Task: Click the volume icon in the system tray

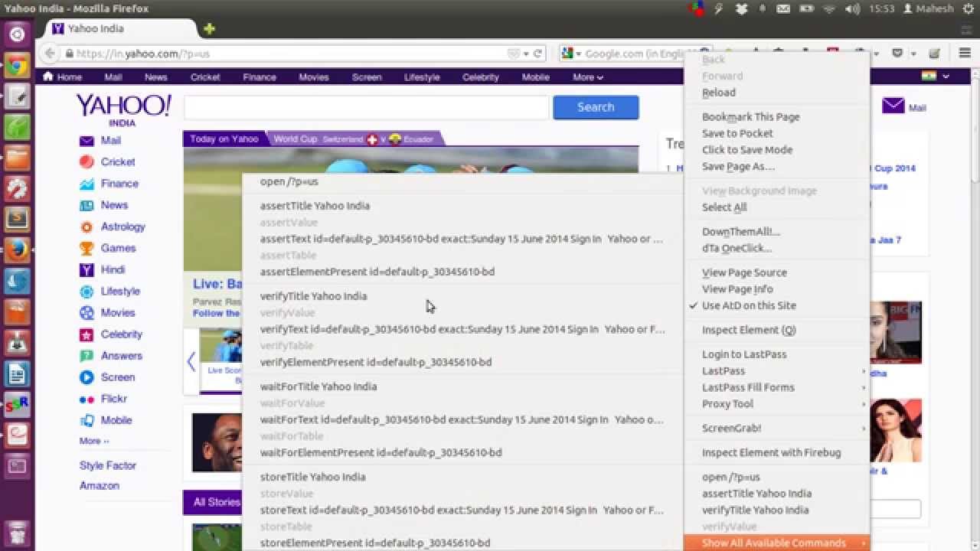Action: click(852, 8)
